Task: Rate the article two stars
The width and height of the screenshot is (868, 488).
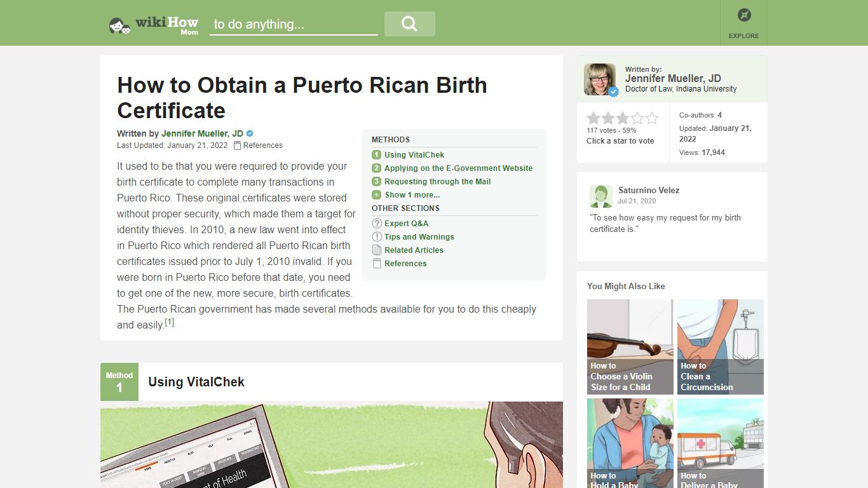Action: pos(608,118)
